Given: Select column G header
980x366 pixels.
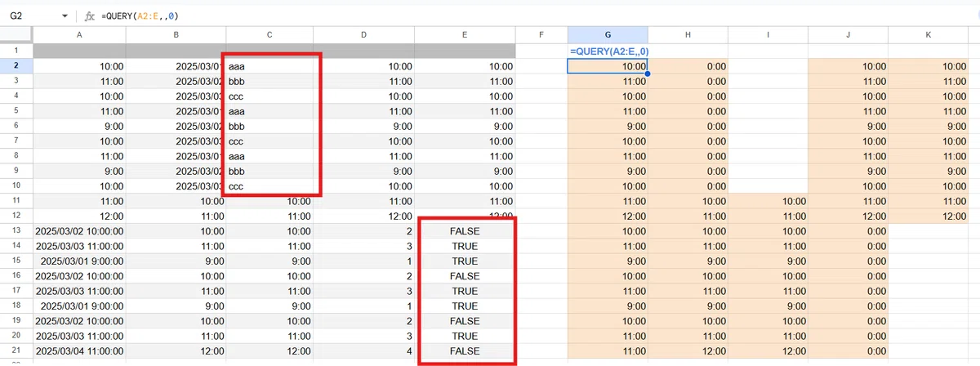Looking at the screenshot, I should (x=608, y=35).
